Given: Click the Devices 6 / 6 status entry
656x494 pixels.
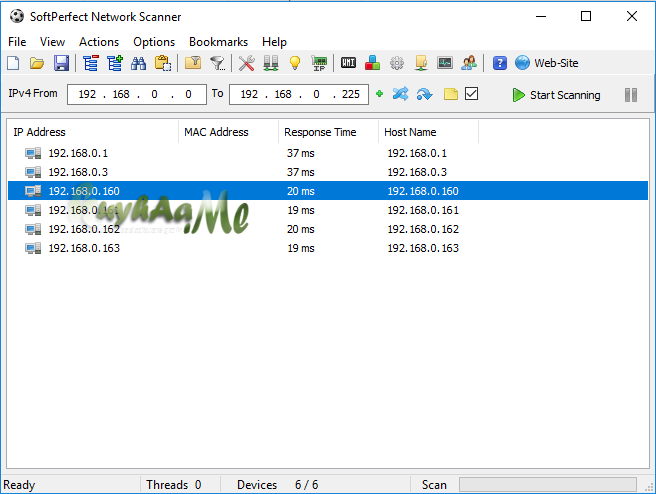Looking at the screenshot, I should (277, 485).
